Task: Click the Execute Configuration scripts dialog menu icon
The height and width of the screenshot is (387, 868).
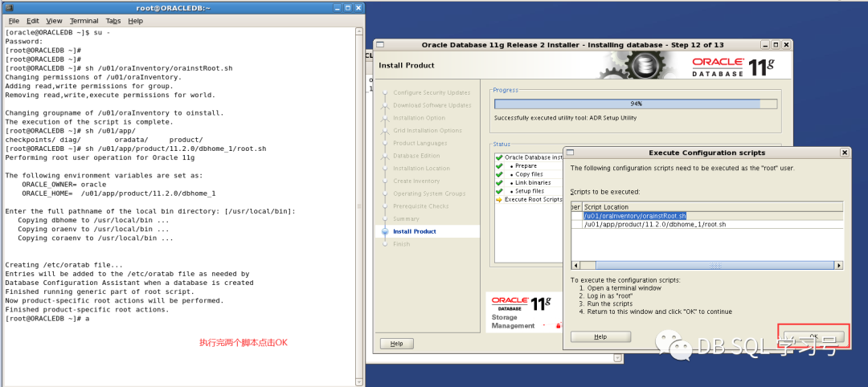Action: coord(570,153)
